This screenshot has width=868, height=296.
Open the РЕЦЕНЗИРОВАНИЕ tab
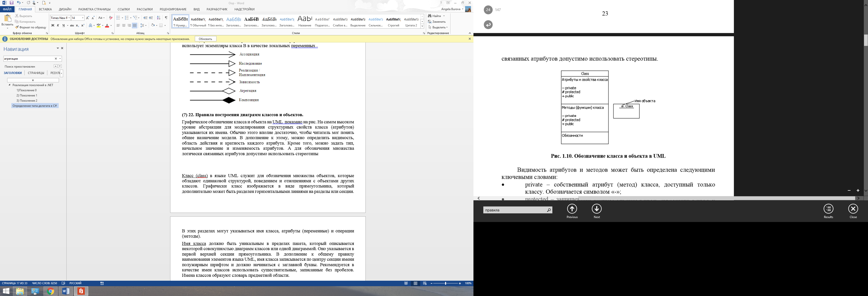[173, 9]
